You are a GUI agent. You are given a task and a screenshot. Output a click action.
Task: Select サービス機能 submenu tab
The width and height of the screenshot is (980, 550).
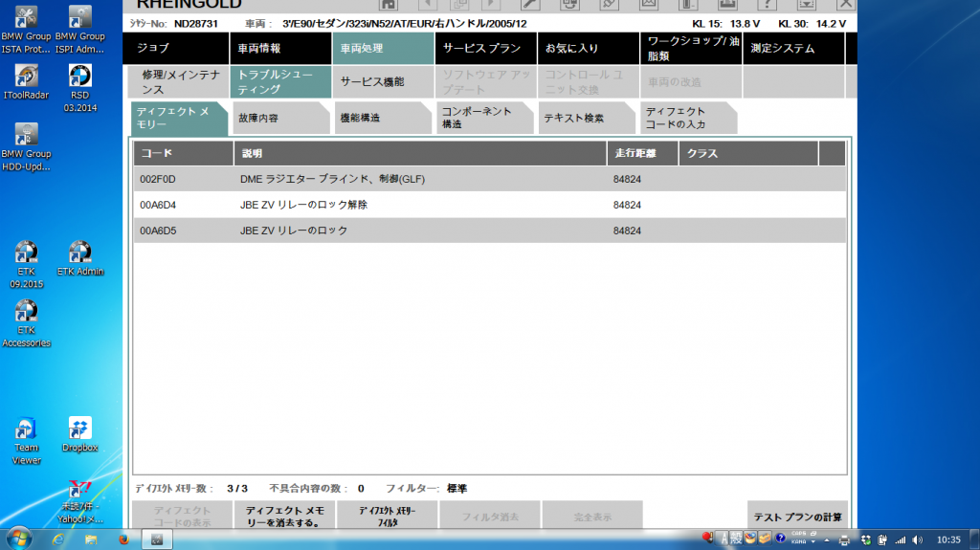point(383,82)
